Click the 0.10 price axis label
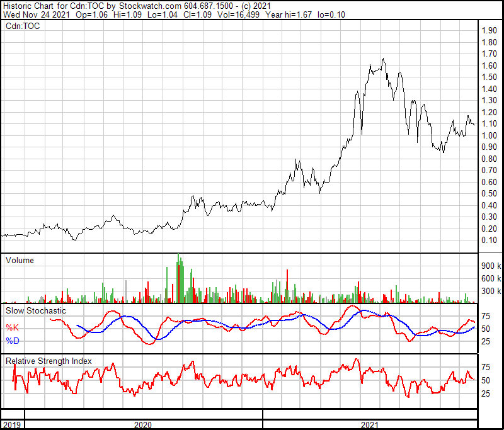504x430 pixels. point(490,240)
